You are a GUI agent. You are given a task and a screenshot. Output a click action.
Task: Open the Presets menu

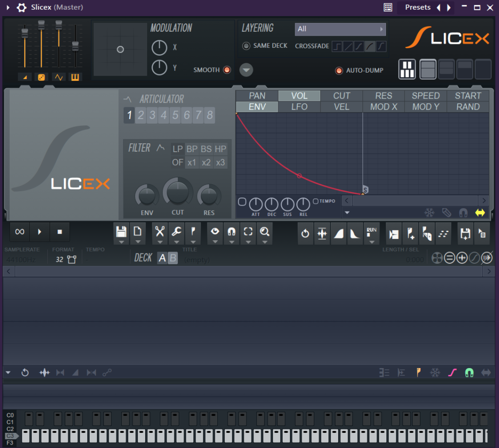(x=418, y=7)
